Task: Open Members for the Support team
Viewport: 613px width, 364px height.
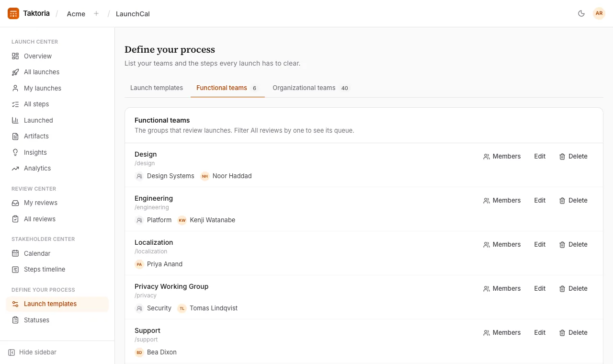Action: 502,332
